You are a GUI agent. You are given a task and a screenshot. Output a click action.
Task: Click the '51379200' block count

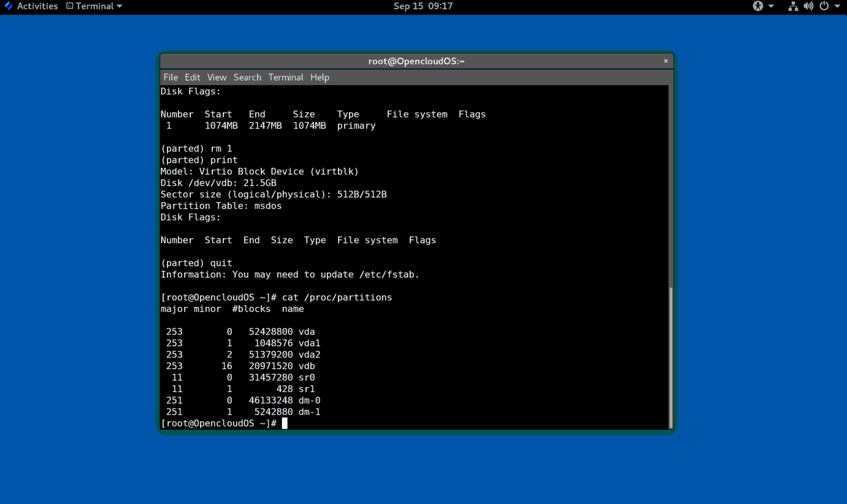pyautogui.click(x=270, y=355)
